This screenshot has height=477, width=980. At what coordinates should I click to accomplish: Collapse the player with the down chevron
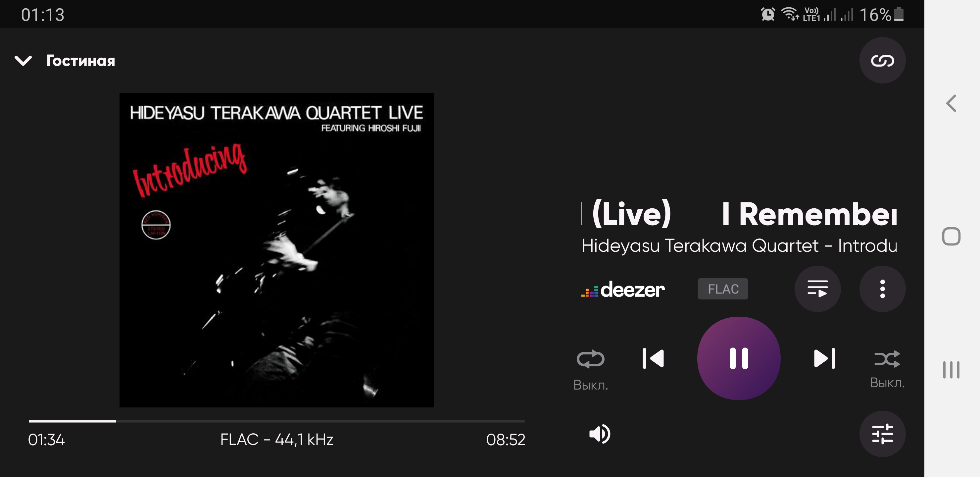23,61
